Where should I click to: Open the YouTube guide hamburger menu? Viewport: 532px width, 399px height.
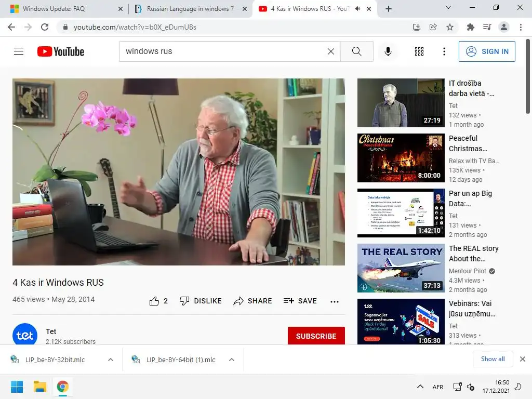point(19,51)
